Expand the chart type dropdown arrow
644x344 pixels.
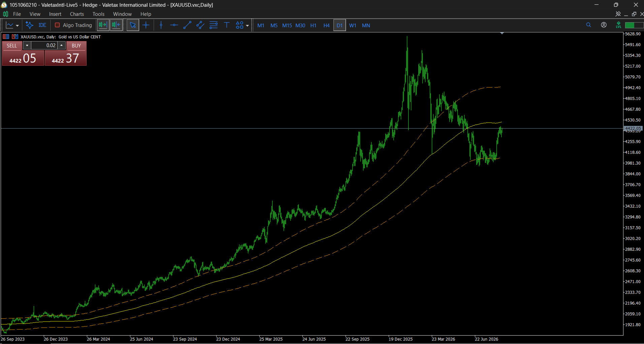point(17,26)
